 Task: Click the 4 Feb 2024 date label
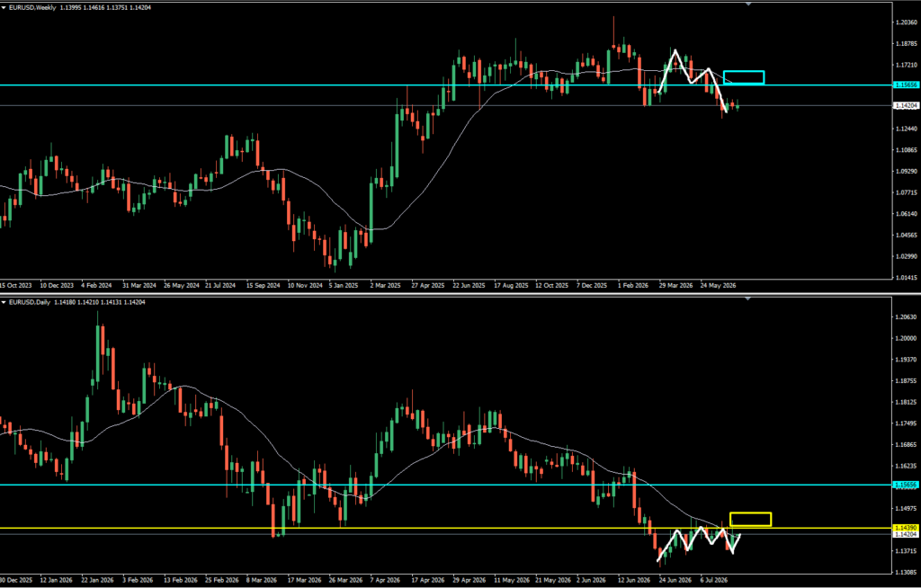(96, 286)
